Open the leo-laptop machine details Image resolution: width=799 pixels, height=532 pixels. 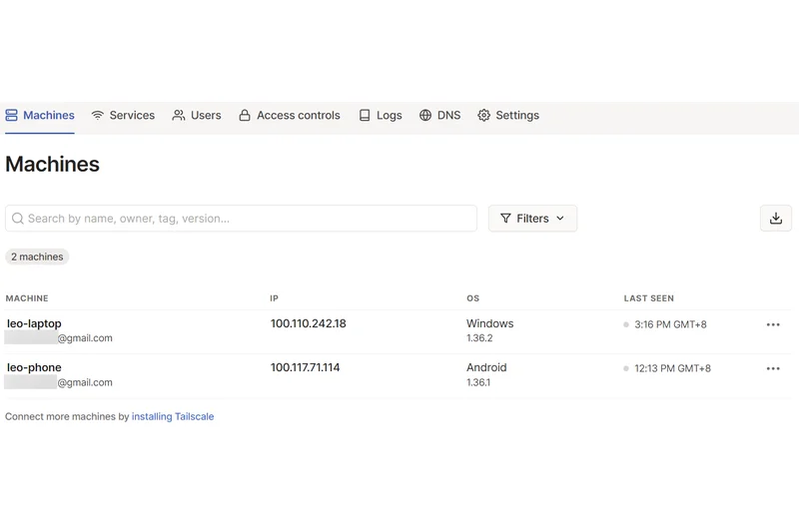34,323
